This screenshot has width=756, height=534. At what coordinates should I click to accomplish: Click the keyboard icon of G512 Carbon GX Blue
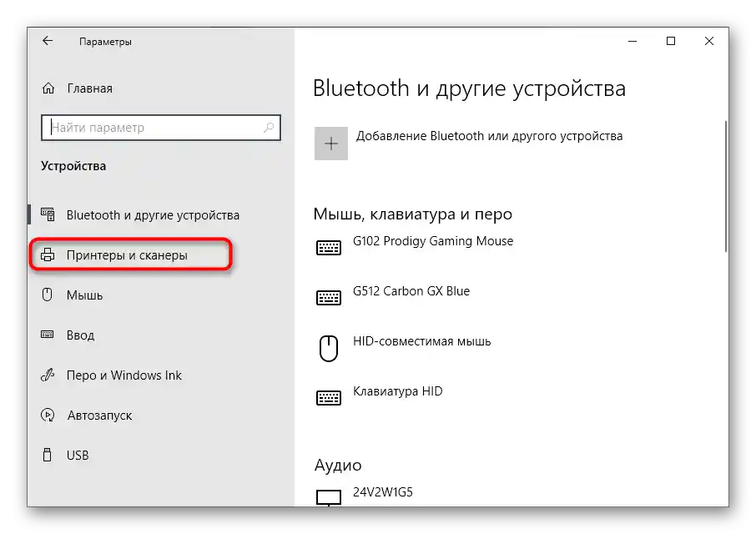point(329,297)
